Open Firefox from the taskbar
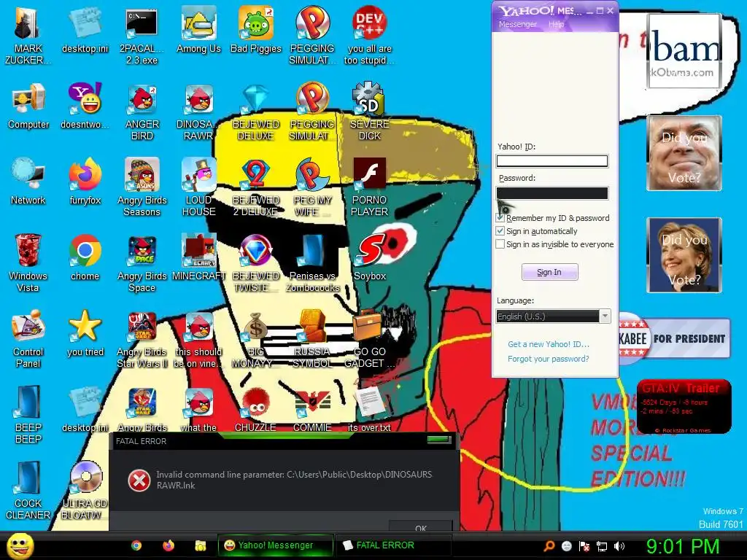747x560 pixels. [169, 545]
